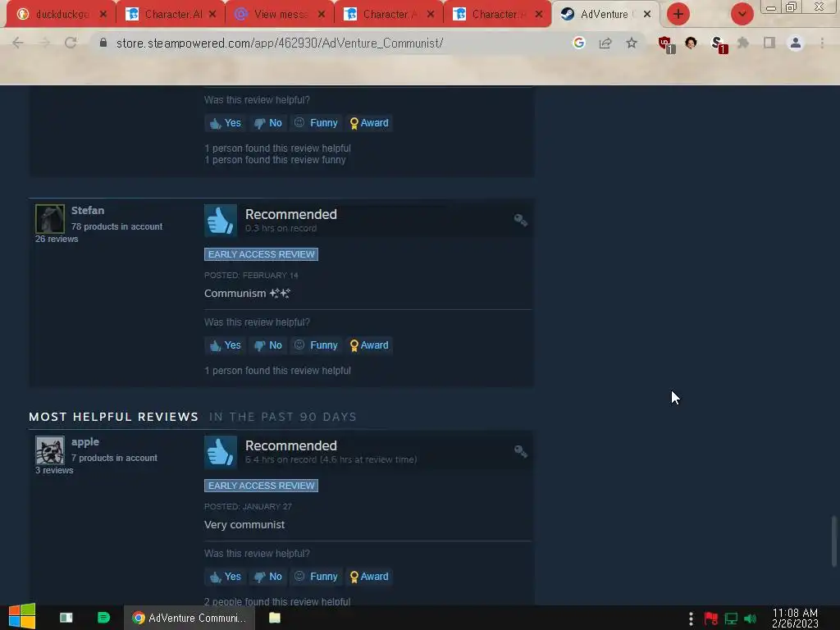Image resolution: width=840 pixels, height=630 pixels.
Task: Open Stefan's 26 reviews link
Action: [x=57, y=239]
